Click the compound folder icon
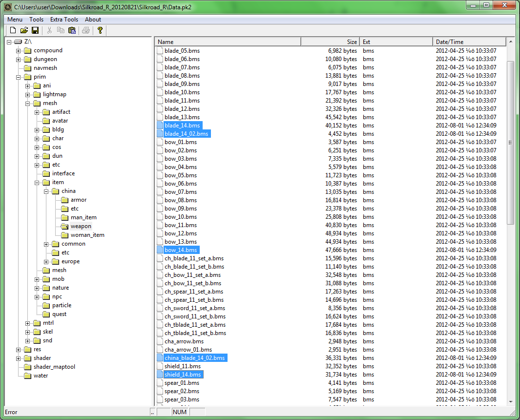 coord(28,50)
